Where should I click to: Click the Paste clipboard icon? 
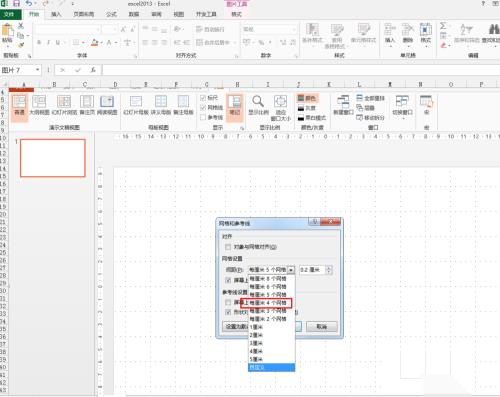pos(7,31)
